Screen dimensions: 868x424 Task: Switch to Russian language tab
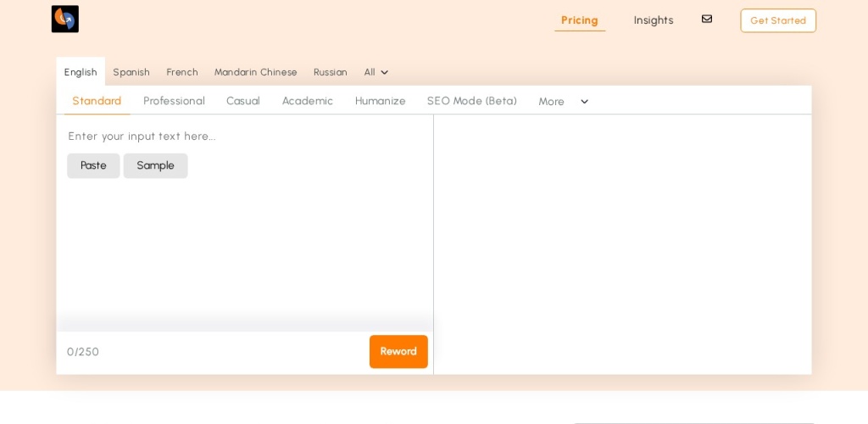tap(330, 72)
